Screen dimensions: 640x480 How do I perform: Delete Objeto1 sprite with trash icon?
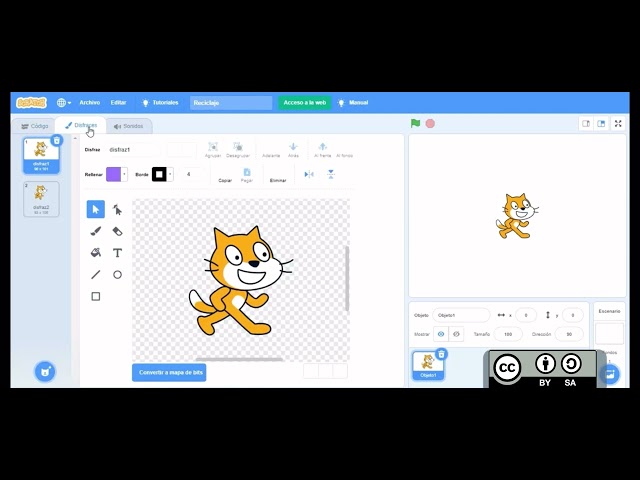pyautogui.click(x=441, y=354)
